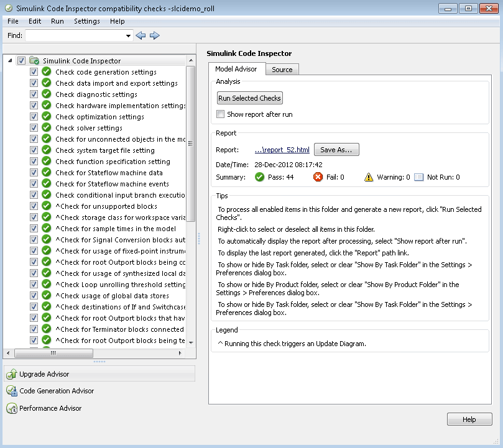This screenshot has height=448, width=503.
Task: Switch to the Source tab
Action: pyautogui.click(x=282, y=70)
